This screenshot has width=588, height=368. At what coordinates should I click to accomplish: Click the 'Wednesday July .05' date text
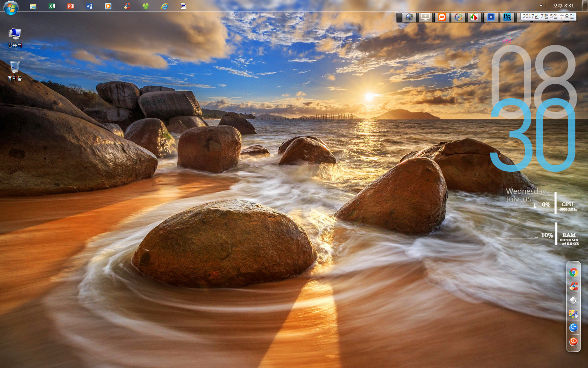click(526, 195)
